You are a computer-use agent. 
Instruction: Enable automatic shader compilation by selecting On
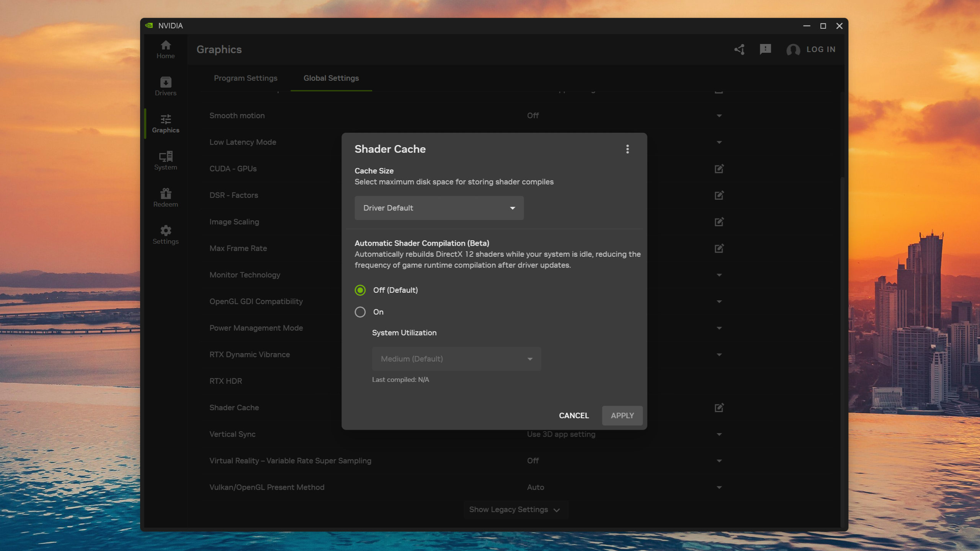pyautogui.click(x=360, y=312)
